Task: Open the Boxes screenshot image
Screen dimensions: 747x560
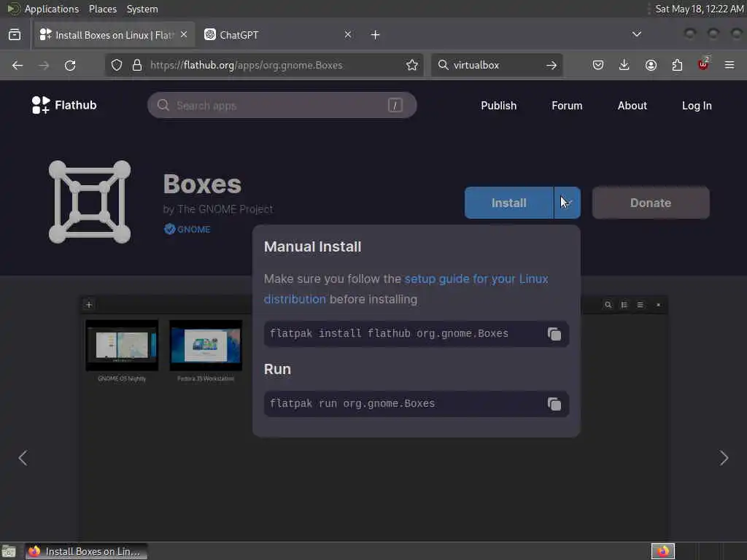Action: 374,418
